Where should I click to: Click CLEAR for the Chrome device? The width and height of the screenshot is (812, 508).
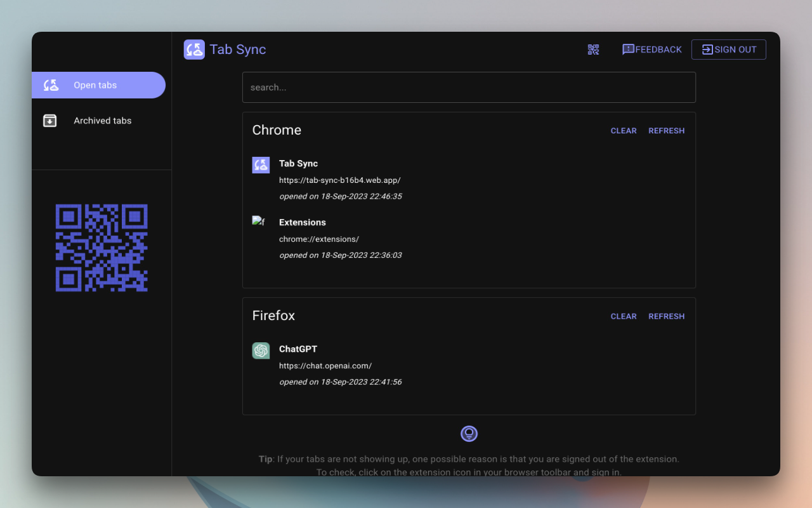(x=624, y=131)
